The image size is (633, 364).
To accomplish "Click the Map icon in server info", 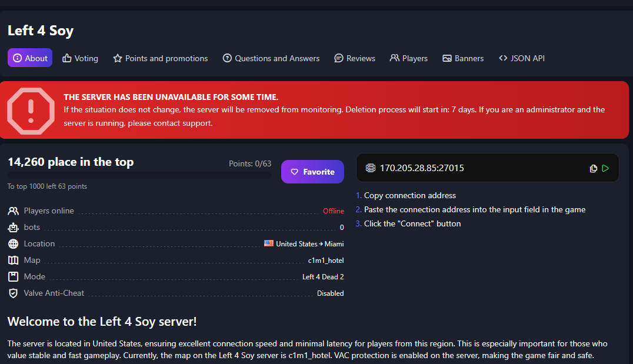I will tap(14, 261).
